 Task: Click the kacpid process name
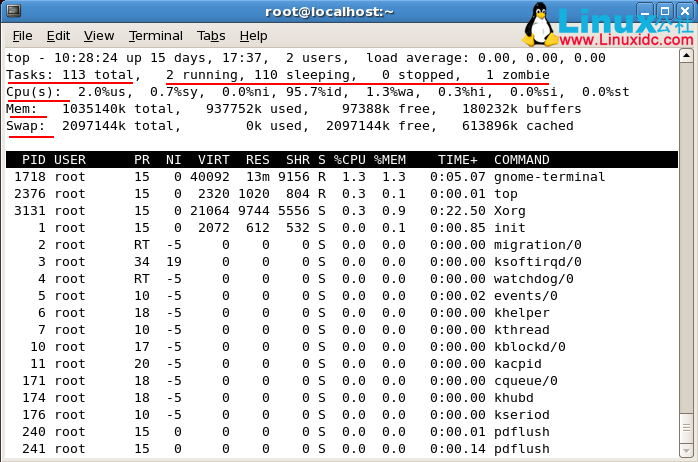click(518, 364)
